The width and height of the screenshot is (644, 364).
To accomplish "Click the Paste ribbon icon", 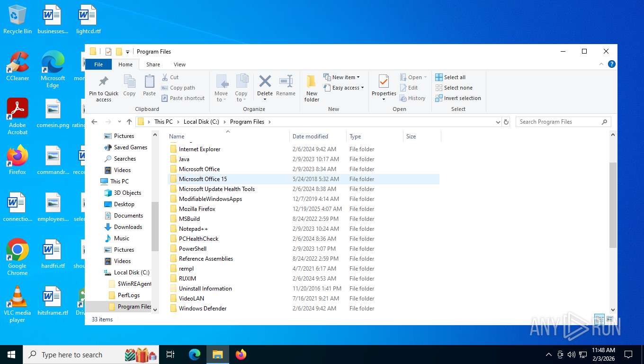I will click(x=149, y=82).
